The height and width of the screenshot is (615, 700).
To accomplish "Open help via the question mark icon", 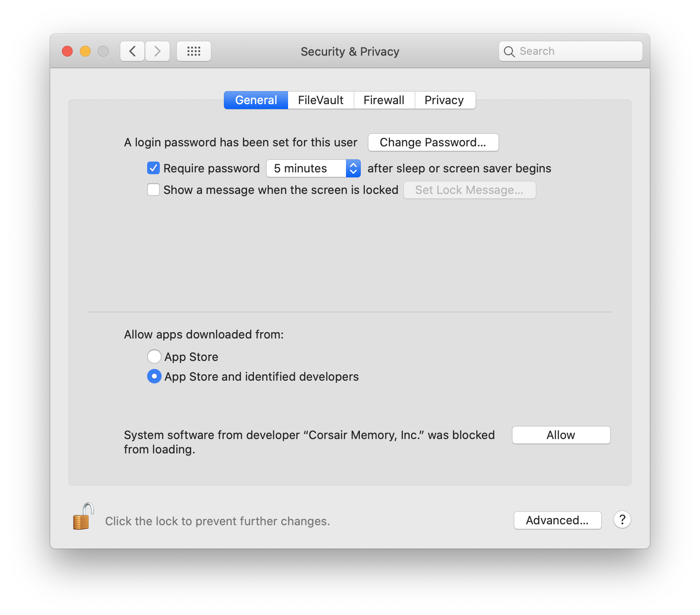I will coord(622,520).
